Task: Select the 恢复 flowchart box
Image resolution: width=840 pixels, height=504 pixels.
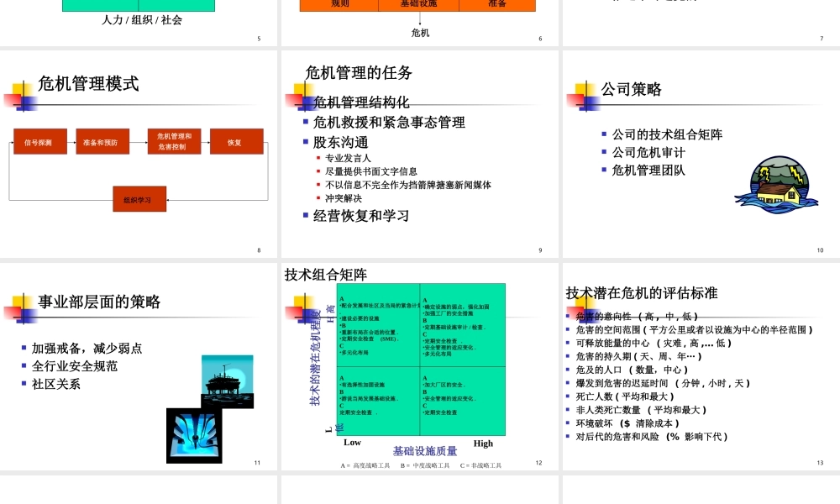Action: pyautogui.click(x=237, y=141)
